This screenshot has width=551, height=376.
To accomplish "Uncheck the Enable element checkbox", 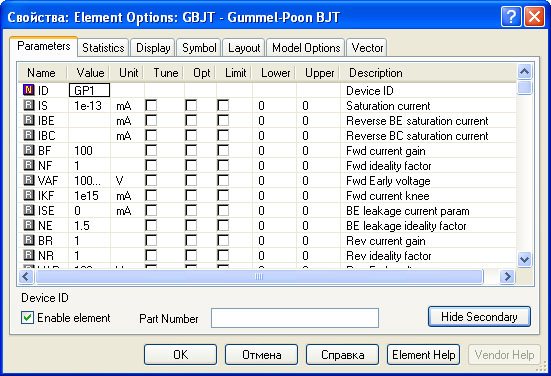I will (x=27, y=318).
